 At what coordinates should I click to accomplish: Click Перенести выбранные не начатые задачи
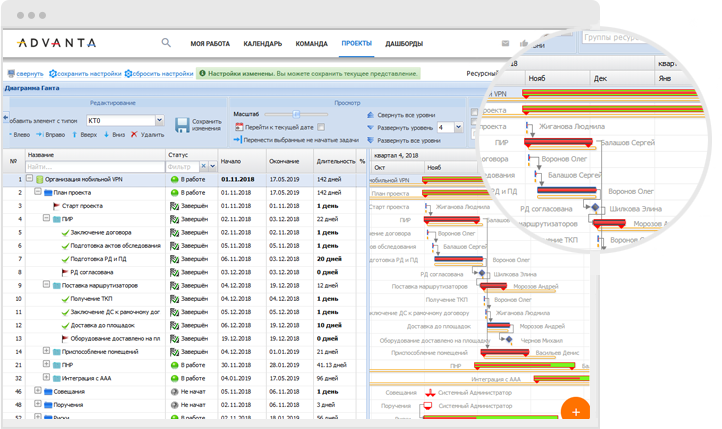296,140
